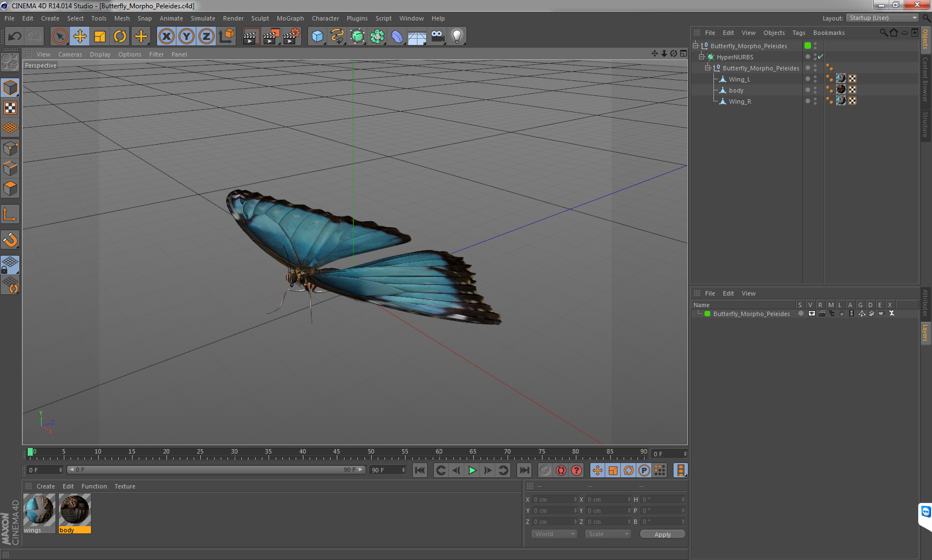Screen dimensions: 932x560
Task: Switch to Points mode
Action: 10,148
